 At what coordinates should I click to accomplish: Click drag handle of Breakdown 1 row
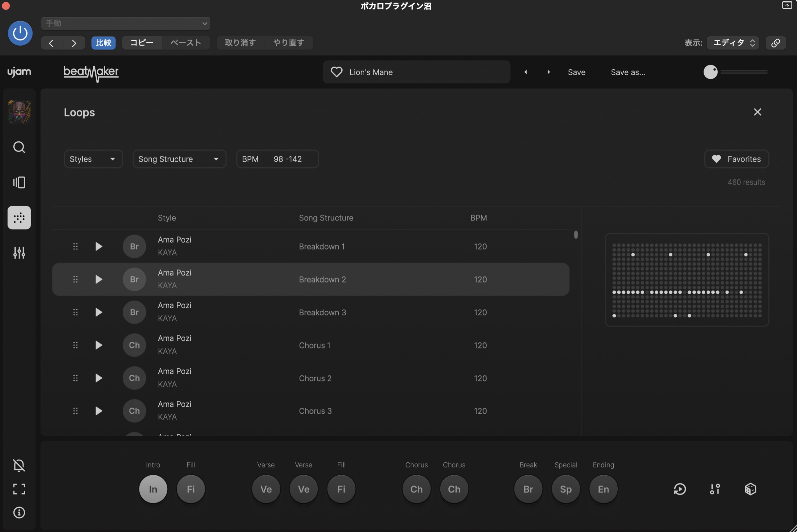(75, 246)
